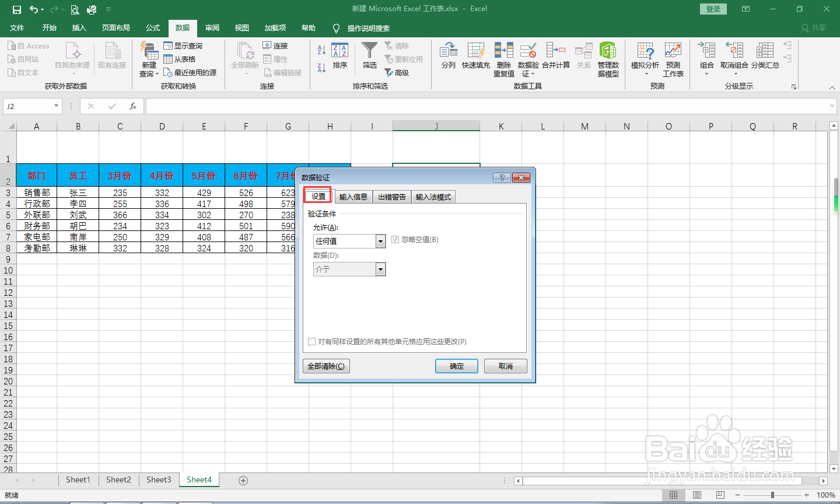
Task: Open Customize Quick Access Toolbar dropdown
Action: pyautogui.click(x=108, y=9)
